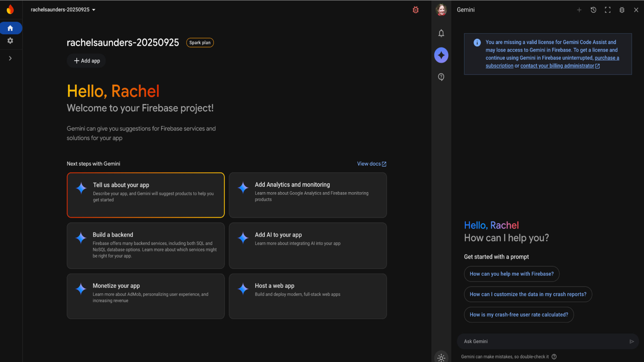The image size is (644, 362).
Task: Choose 'How can you help me with Firebase?' prompt
Action: tap(511, 274)
